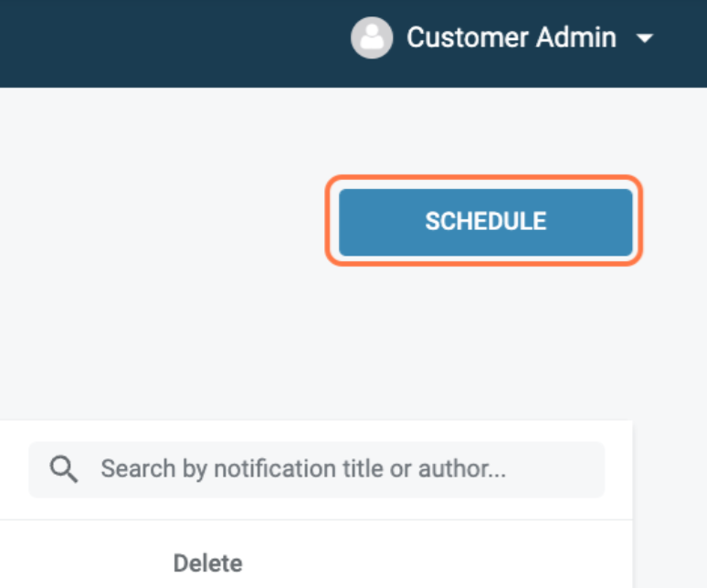The height and width of the screenshot is (588, 707).
Task: Expand the account menu caret
Action: 645,38
